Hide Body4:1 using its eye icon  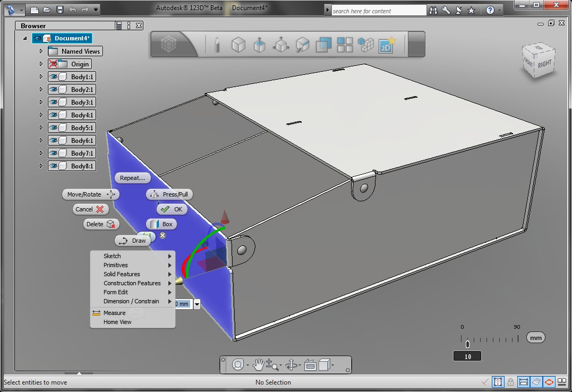coord(53,115)
